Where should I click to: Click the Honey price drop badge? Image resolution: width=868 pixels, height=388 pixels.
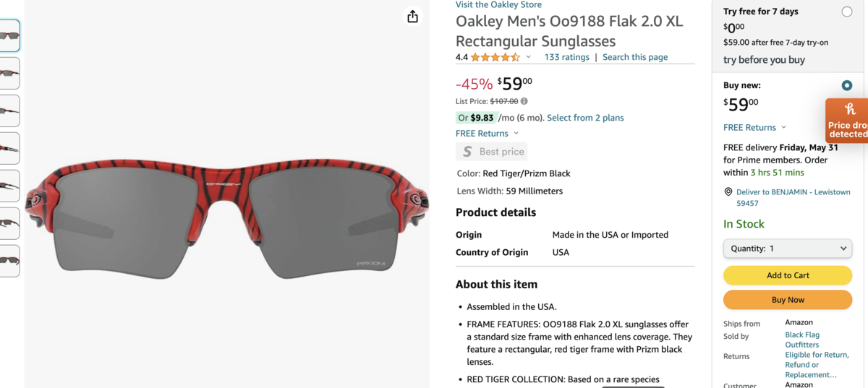848,121
